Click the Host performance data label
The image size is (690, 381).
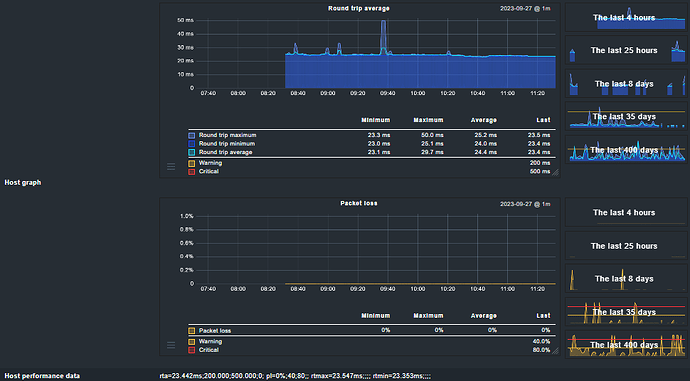click(x=42, y=376)
